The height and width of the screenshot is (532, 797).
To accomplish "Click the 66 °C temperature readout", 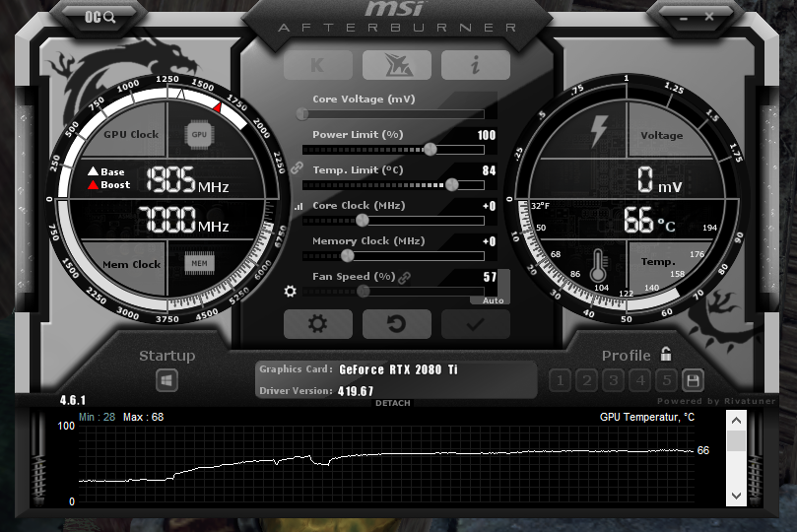I will pyautogui.click(x=650, y=221).
